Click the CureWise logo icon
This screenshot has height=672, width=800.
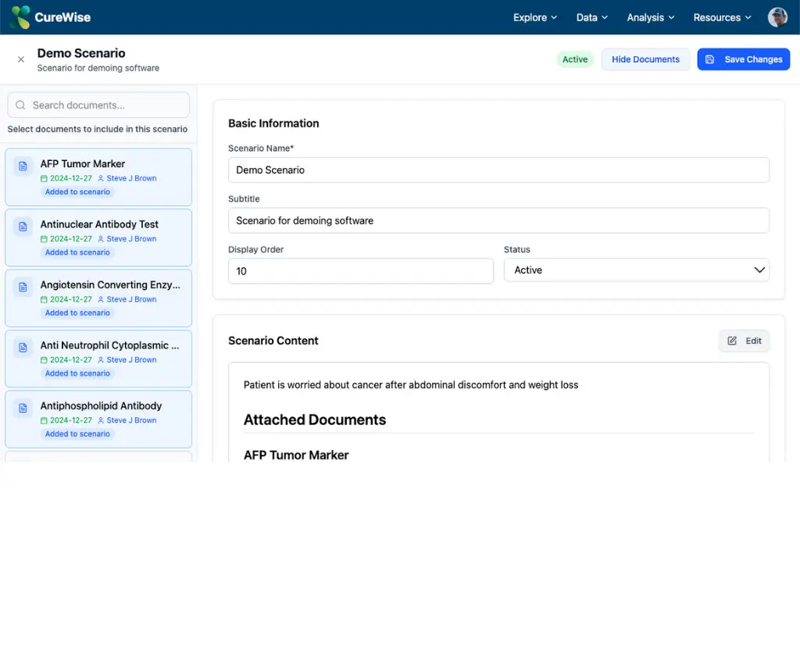[x=20, y=17]
